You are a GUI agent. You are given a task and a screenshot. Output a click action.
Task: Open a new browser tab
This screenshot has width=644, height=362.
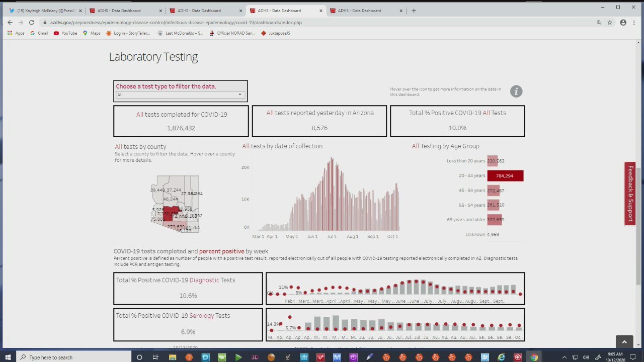(x=414, y=11)
